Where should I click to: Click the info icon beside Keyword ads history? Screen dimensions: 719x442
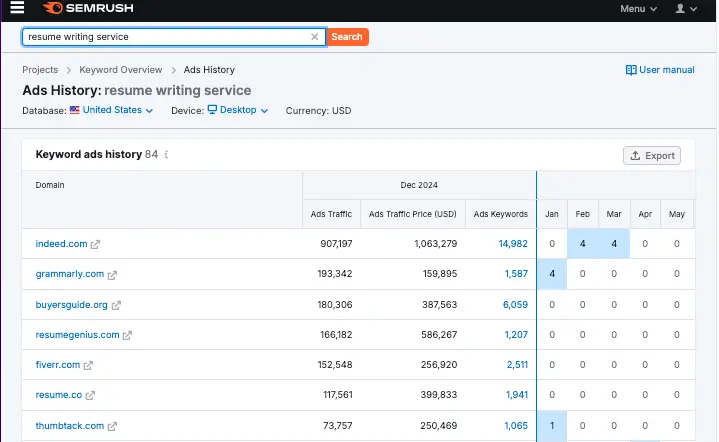point(166,155)
